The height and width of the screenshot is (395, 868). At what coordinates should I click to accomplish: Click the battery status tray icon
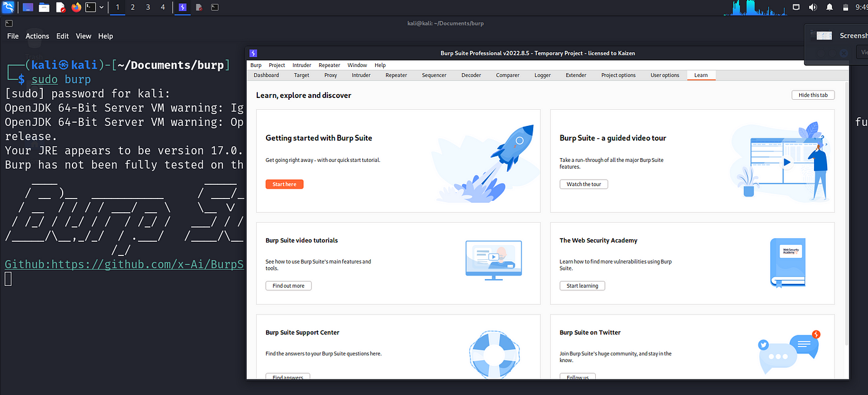(x=845, y=7)
